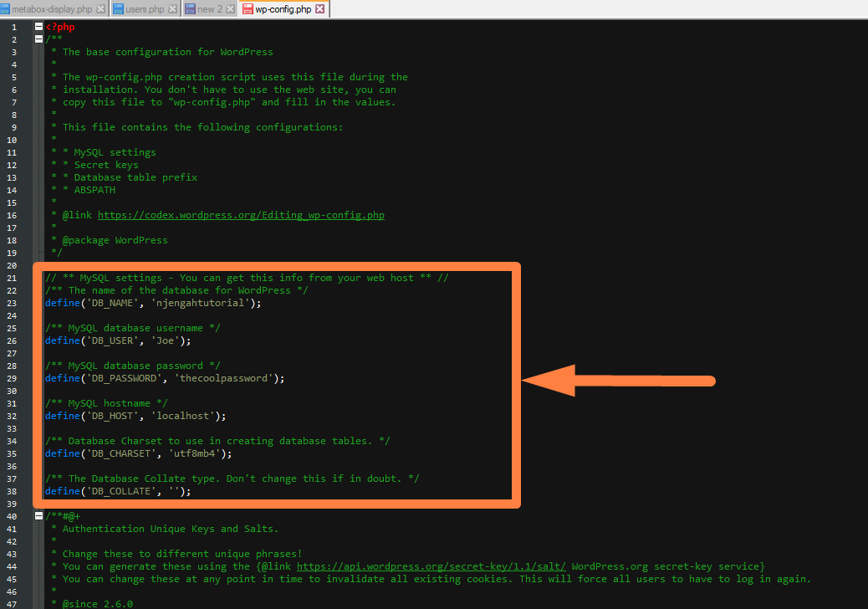868x609 pixels.
Task: Close the metabox-display.php tab
Action: tap(100, 9)
